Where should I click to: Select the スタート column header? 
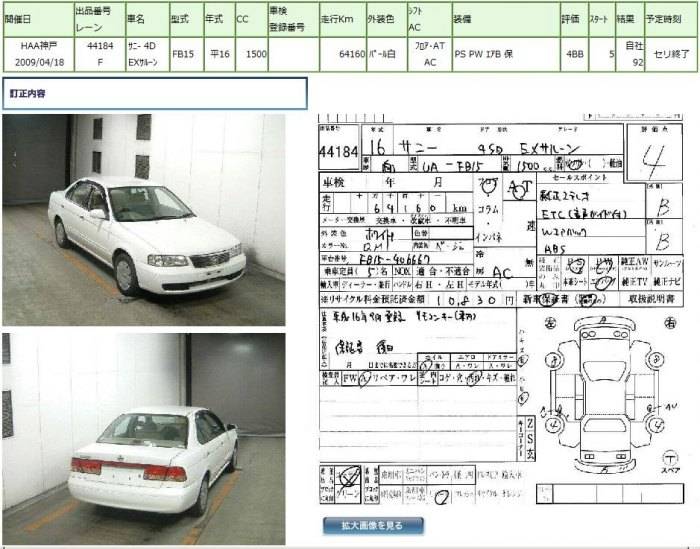[x=602, y=19]
